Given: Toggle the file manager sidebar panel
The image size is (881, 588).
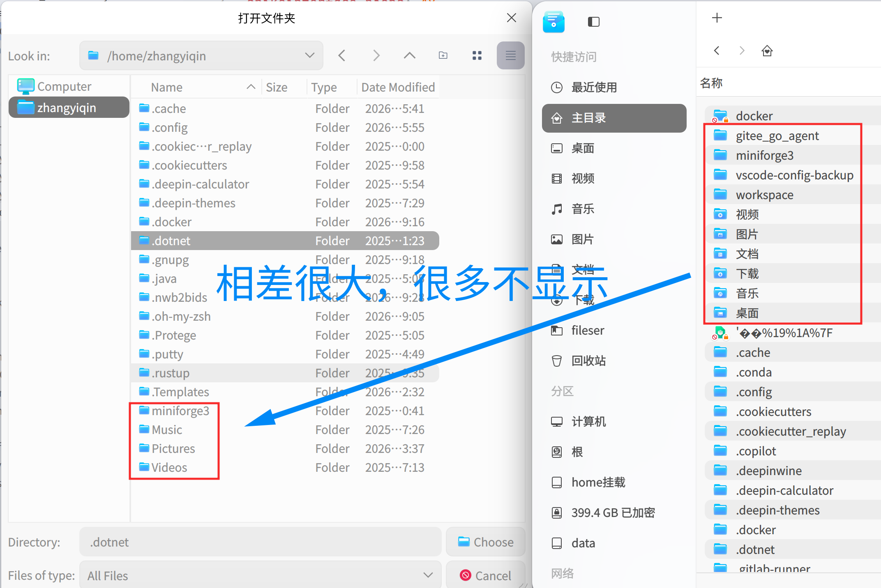Looking at the screenshot, I should [x=593, y=22].
